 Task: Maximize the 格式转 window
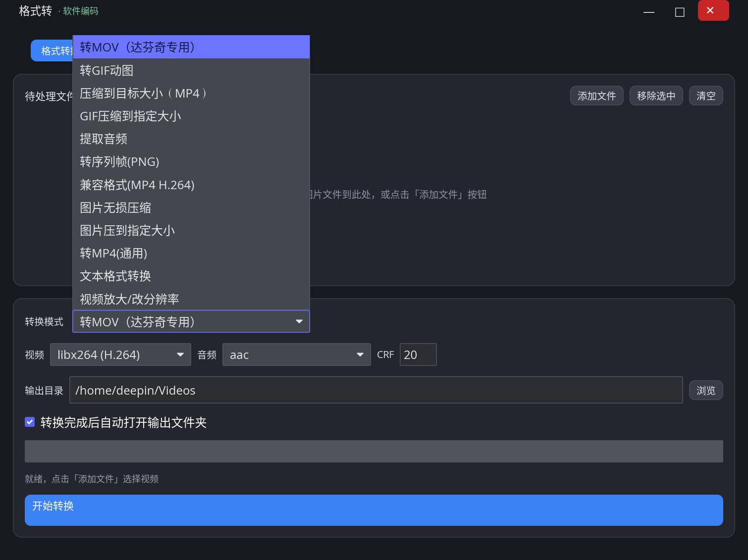[x=680, y=11]
